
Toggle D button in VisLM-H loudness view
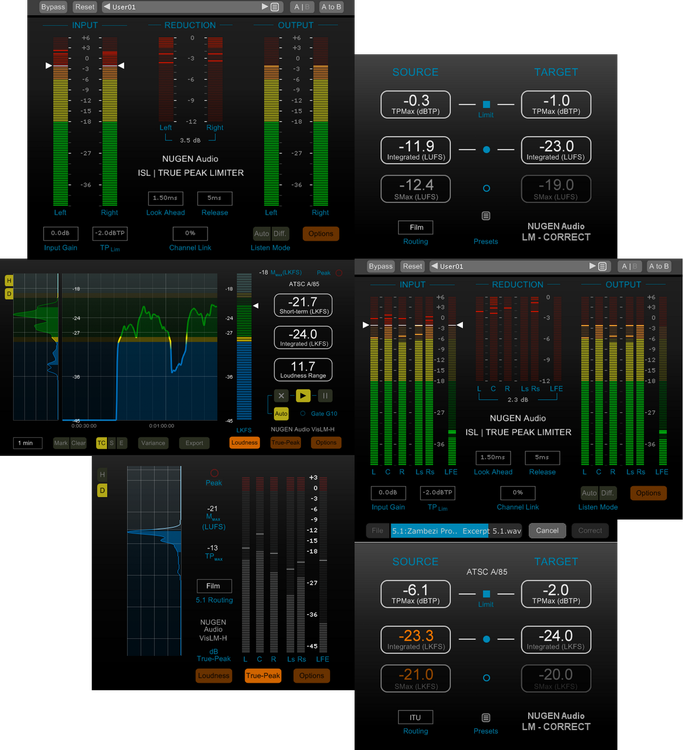pos(9,294)
